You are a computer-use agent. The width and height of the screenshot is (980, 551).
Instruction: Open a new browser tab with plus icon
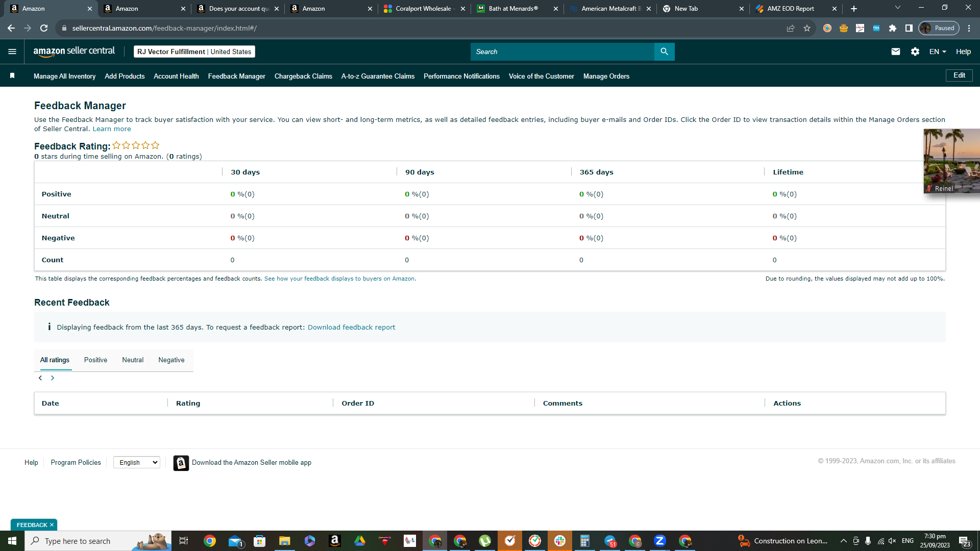tap(854, 9)
